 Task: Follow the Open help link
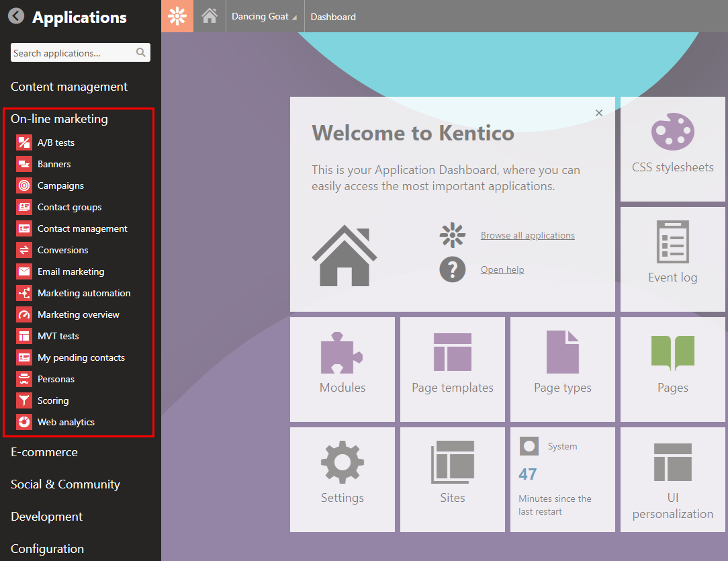point(502,270)
